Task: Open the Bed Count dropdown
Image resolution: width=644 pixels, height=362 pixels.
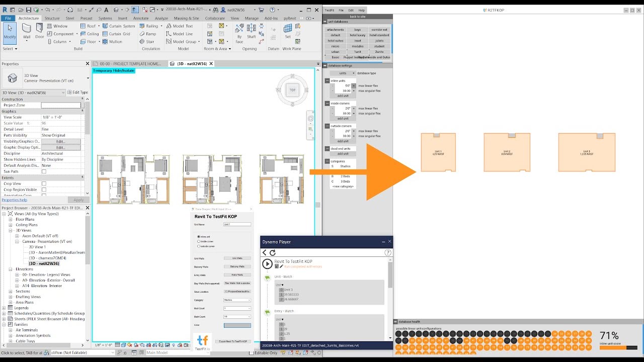Action: pyautogui.click(x=237, y=308)
